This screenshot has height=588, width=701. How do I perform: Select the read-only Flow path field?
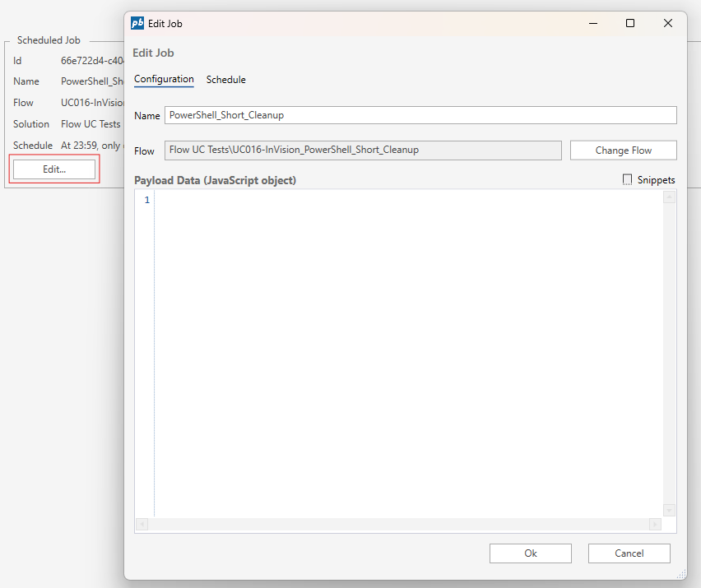[x=363, y=150]
